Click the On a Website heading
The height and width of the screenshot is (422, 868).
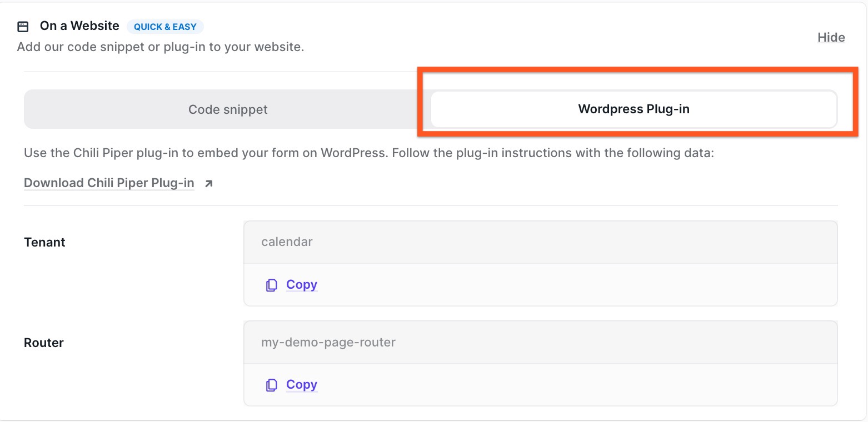click(79, 26)
